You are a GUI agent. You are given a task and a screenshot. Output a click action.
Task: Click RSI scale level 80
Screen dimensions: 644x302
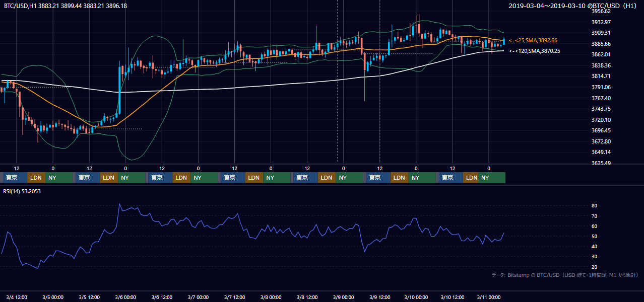594,206
